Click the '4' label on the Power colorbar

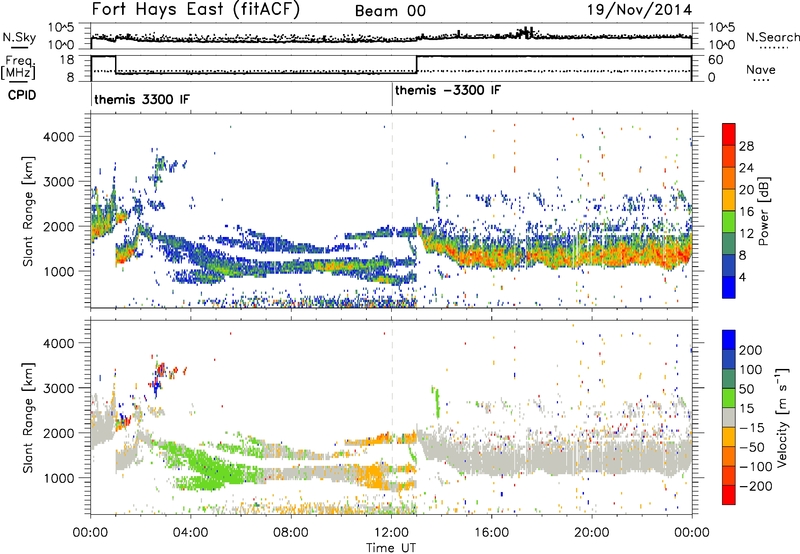pos(743,277)
